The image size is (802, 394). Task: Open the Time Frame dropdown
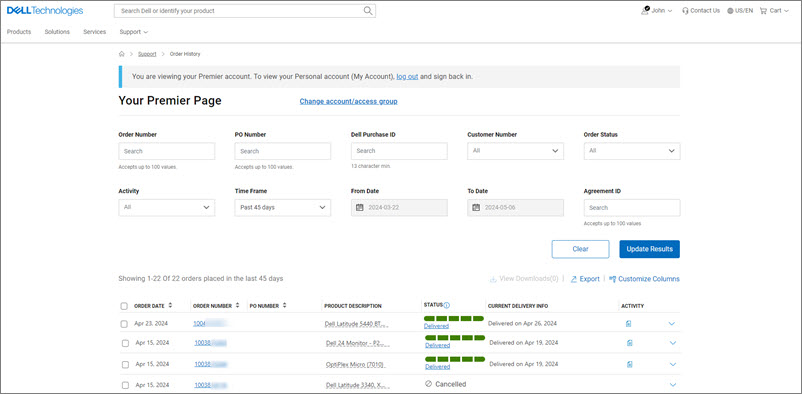tap(283, 208)
